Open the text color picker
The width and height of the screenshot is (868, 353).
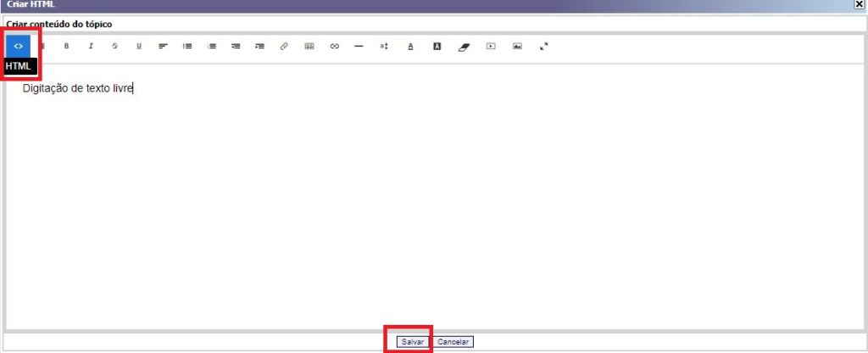[410, 46]
